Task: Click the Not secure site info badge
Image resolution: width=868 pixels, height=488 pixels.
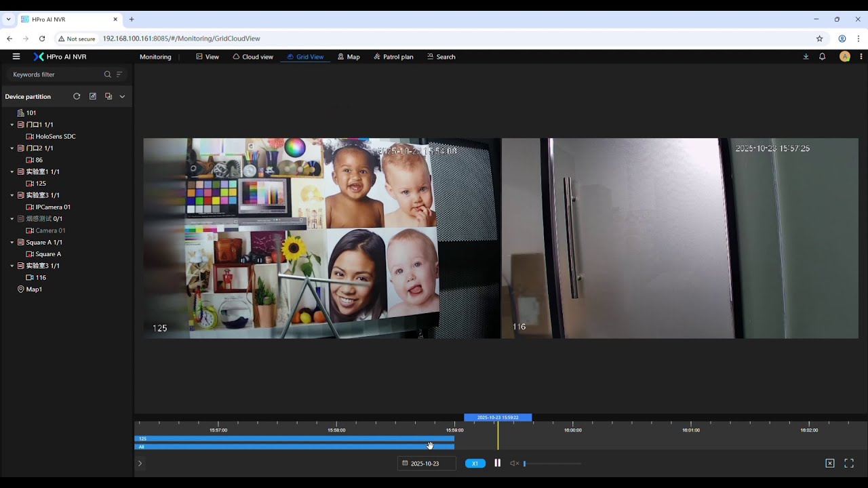Action: [x=77, y=39]
